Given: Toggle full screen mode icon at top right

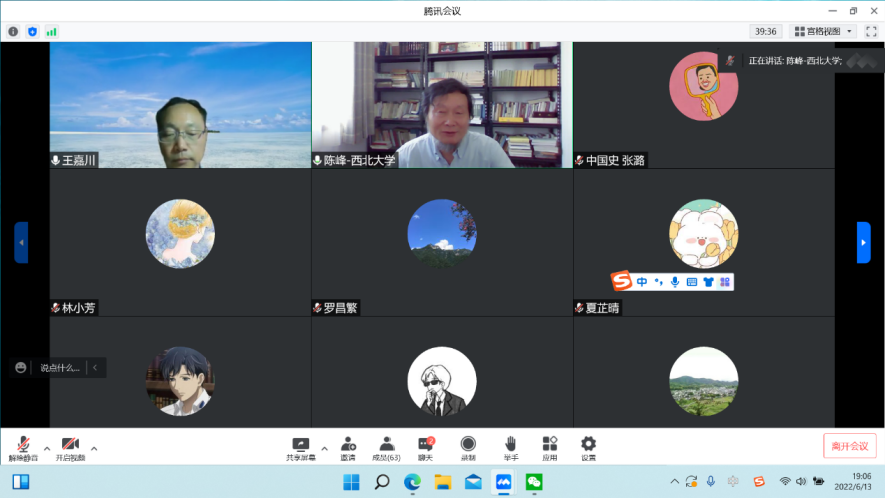Looking at the screenshot, I should coord(871,31).
